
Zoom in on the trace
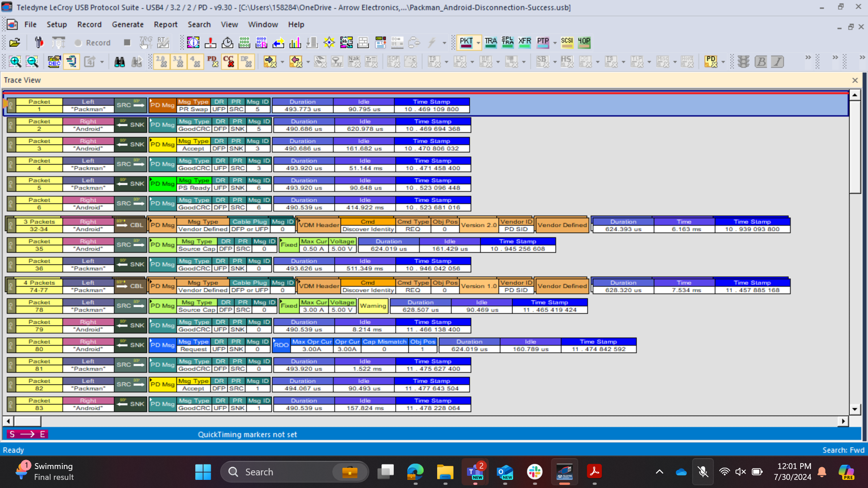(x=15, y=62)
